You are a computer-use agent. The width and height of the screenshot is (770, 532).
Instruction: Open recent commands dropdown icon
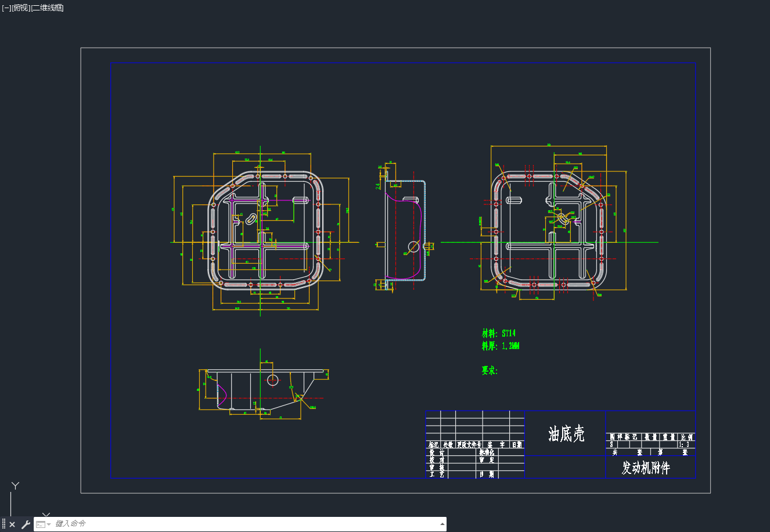click(x=43, y=524)
